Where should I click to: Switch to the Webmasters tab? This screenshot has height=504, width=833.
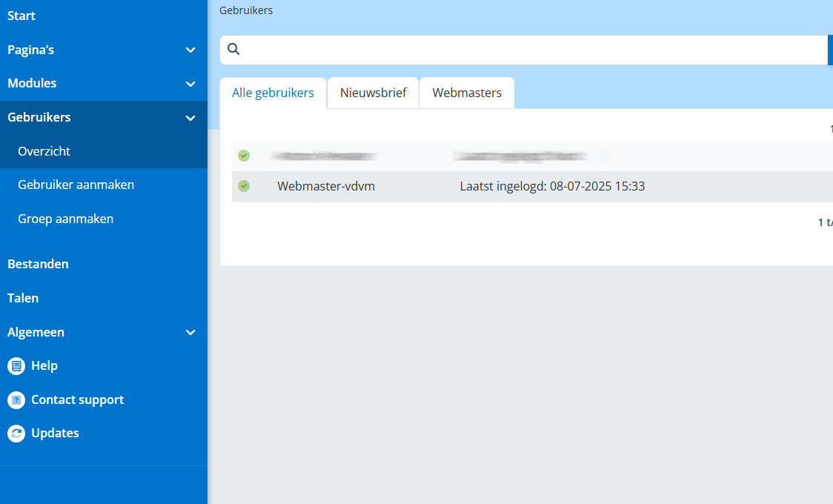pyautogui.click(x=467, y=93)
